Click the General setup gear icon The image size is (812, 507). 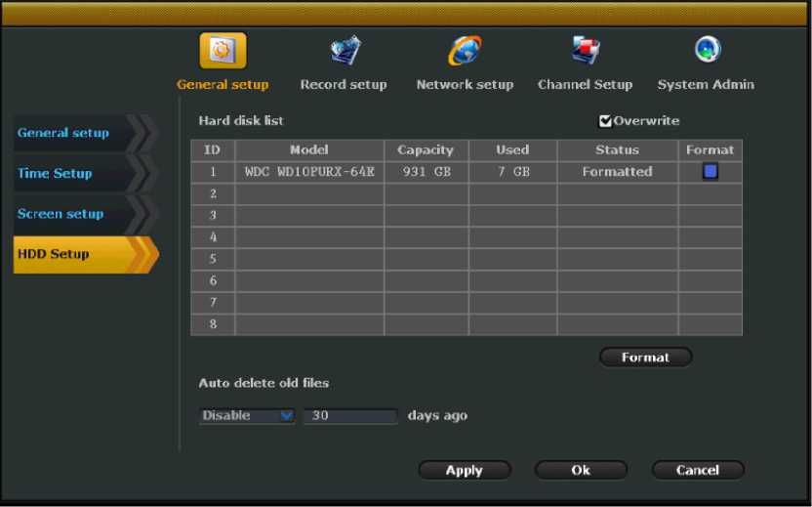pos(223,51)
